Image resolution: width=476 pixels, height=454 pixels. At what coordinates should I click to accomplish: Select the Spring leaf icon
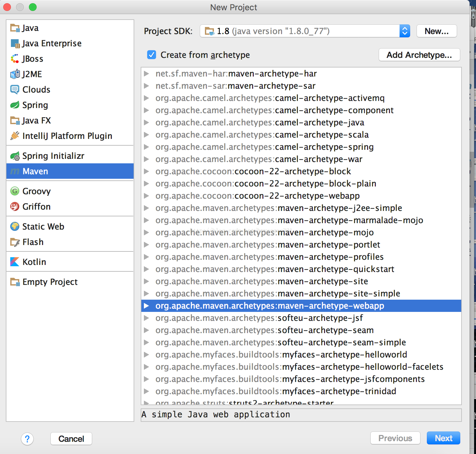coord(15,105)
